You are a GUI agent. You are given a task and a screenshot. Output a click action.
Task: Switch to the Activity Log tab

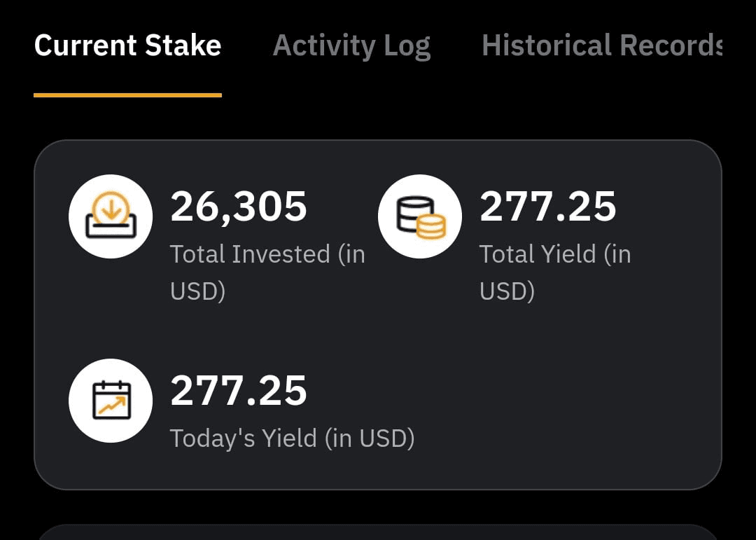tap(351, 47)
